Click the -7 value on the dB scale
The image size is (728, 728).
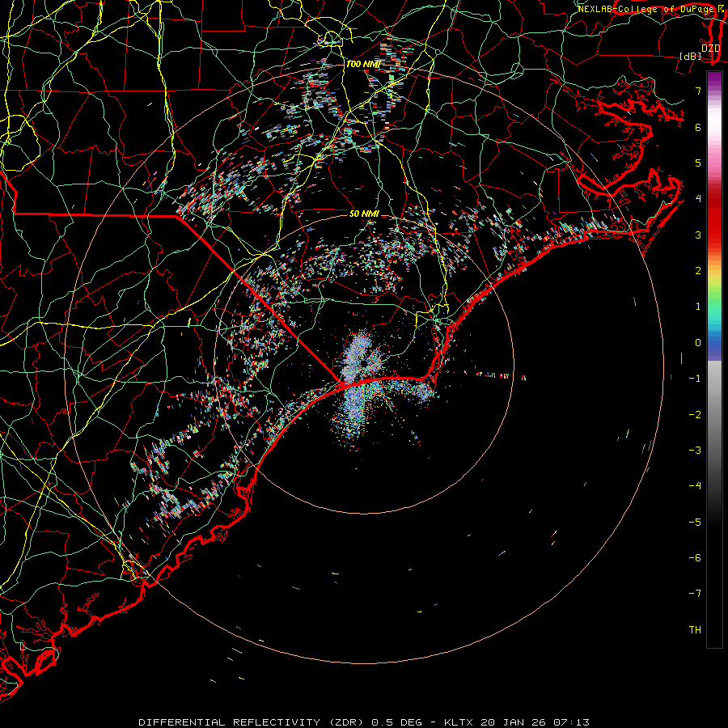(x=695, y=594)
